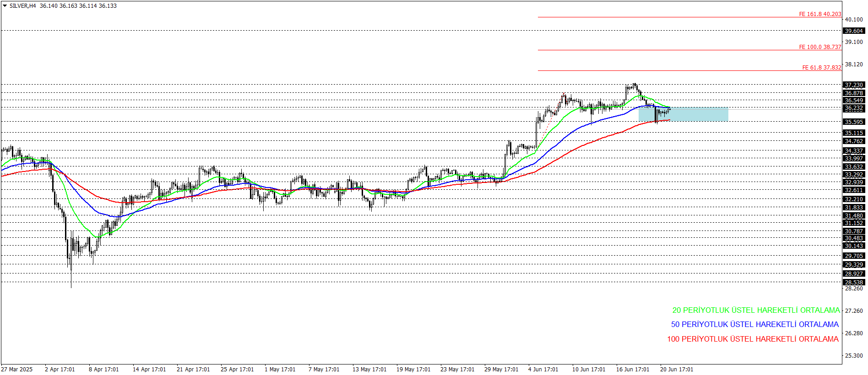Select the SILVER,H4 chart symbol text

(x=23, y=6)
